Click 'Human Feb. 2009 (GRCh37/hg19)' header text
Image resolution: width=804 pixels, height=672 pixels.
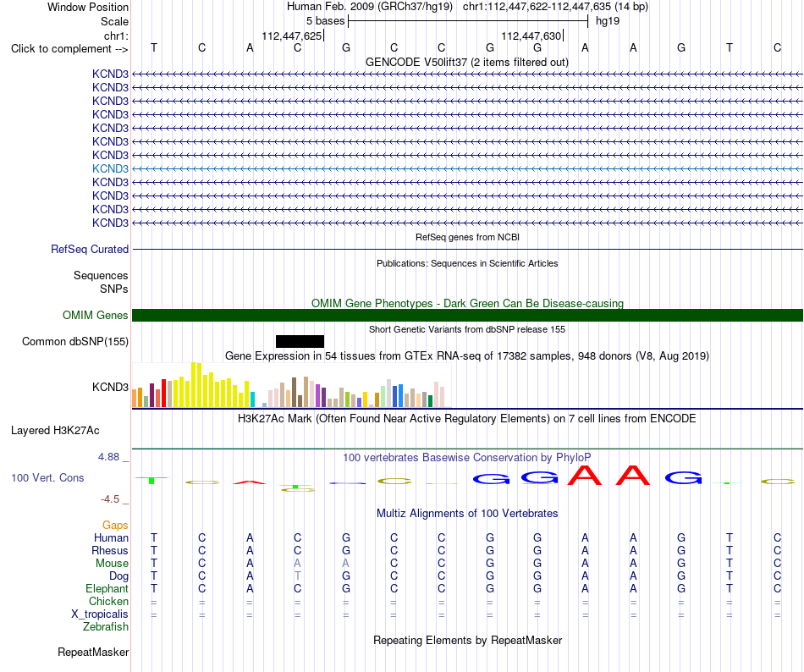point(370,7)
